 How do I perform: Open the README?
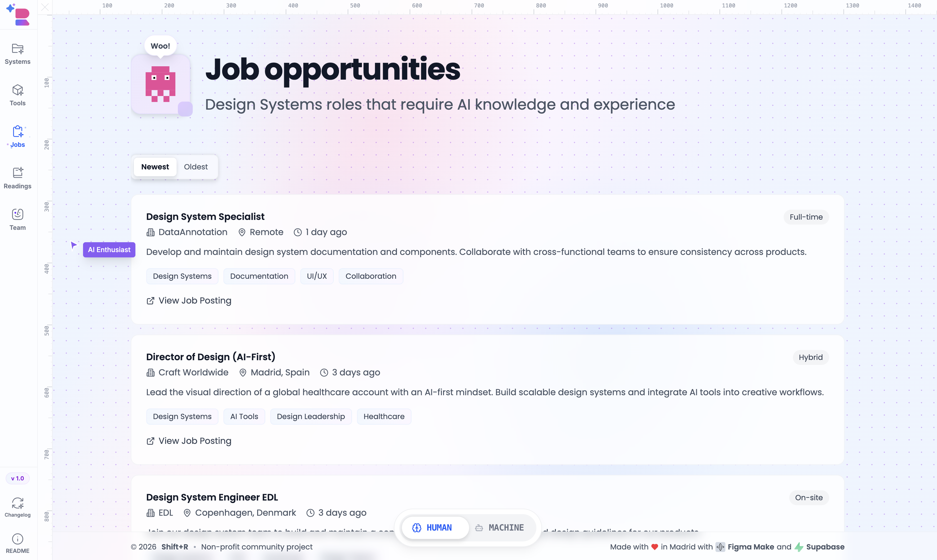pos(17,543)
